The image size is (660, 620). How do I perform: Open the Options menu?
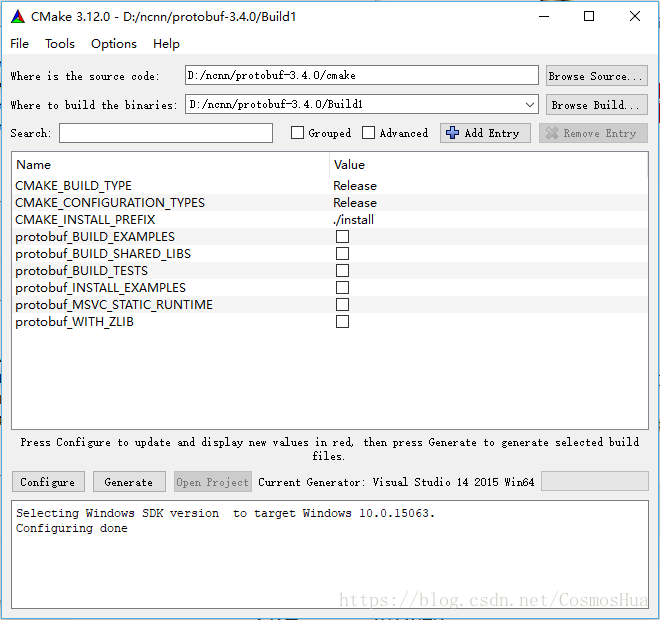point(114,44)
